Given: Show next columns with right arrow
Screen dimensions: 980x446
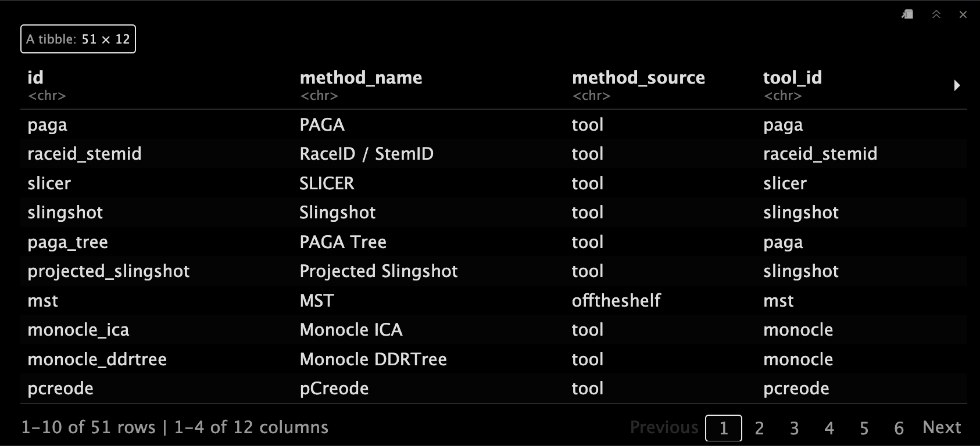Looking at the screenshot, I should tap(957, 85).
